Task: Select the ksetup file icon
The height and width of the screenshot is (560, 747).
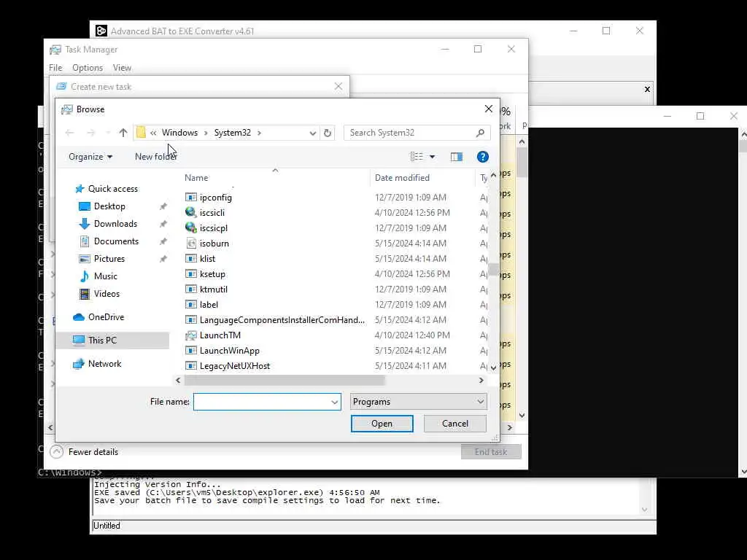Action: coord(191,274)
